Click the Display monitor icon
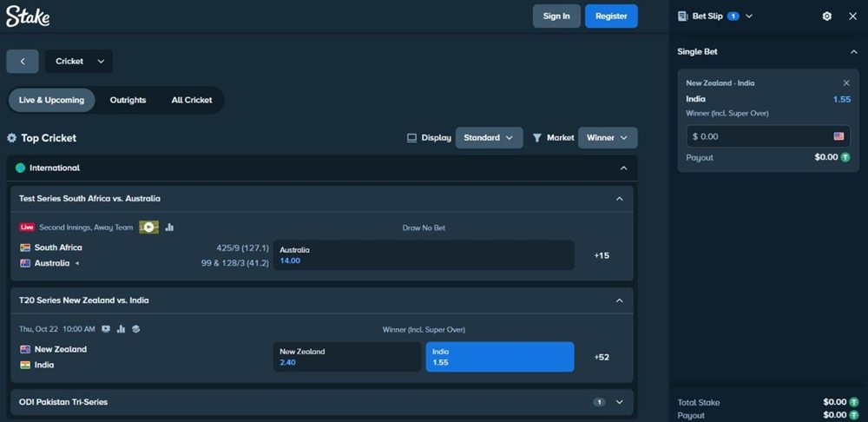 [x=411, y=138]
